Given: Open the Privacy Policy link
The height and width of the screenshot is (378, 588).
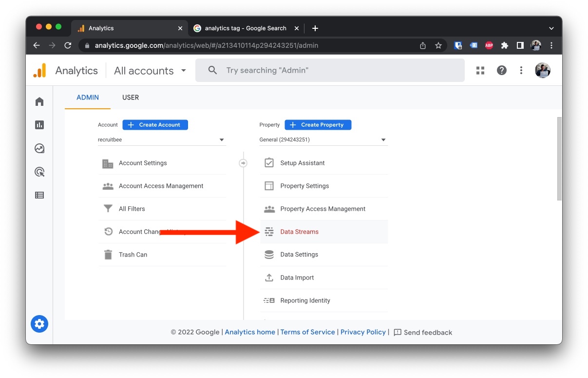Looking at the screenshot, I should coord(363,332).
